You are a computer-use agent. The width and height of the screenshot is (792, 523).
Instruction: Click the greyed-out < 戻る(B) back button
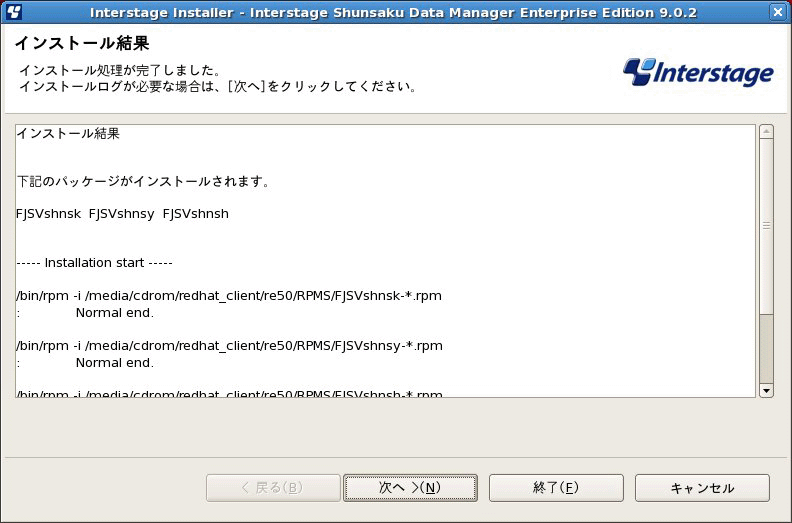(273, 488)
